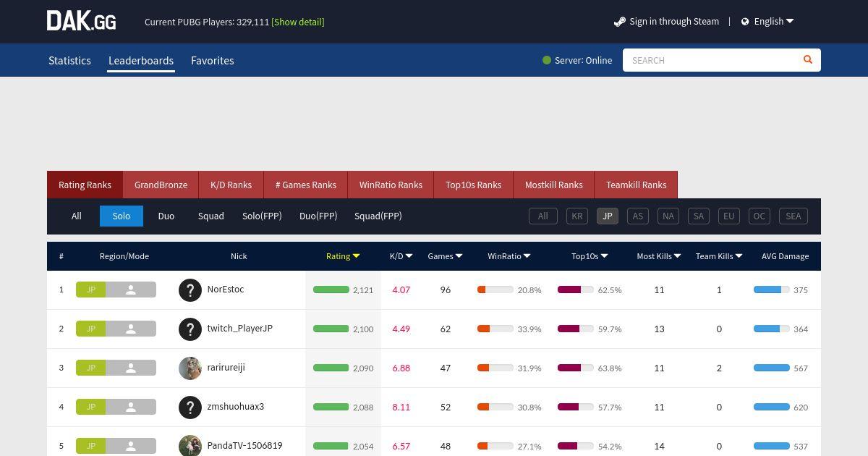Toggle the KR region filter

tap(577, 216)
